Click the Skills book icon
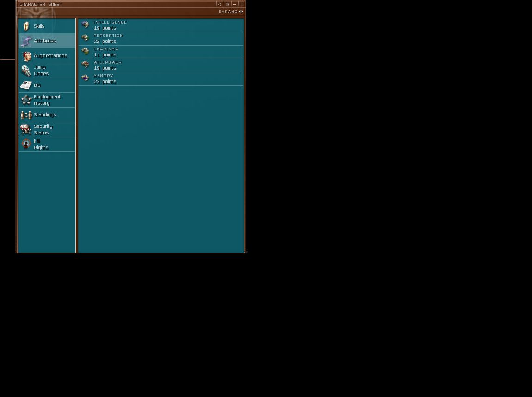Viewport: 532px width, 397px height. point(26,26)
